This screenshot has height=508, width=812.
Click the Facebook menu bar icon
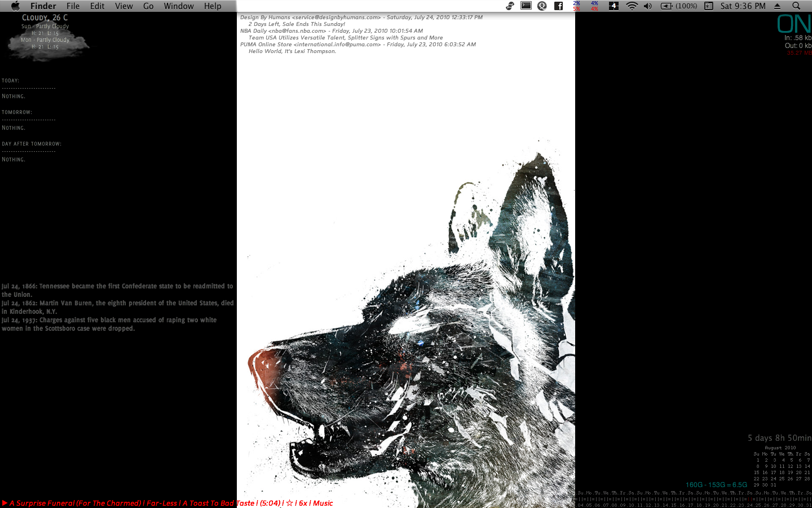(x=558, y=6)
